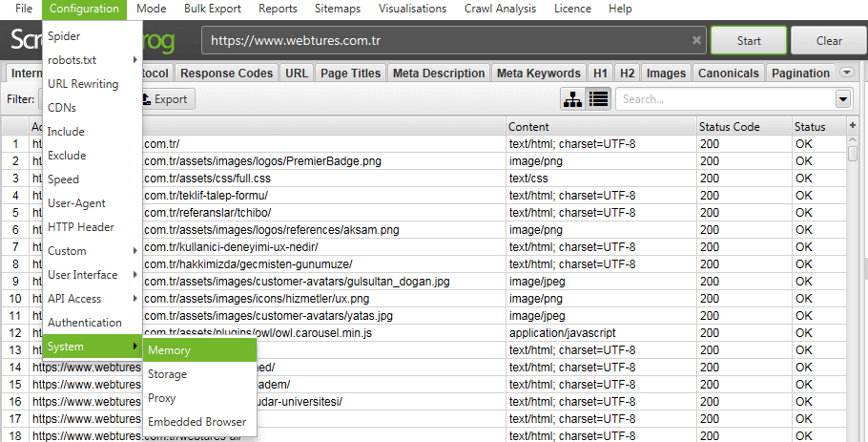Screen dimensions: 868x442
Task: Click the vertical scrollbar thumb
Action: tap(853, 150)
